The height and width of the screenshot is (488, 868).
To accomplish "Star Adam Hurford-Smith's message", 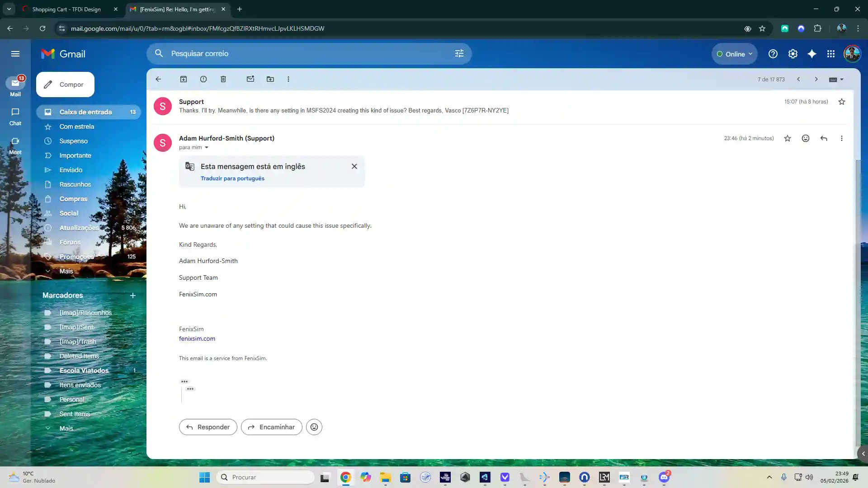I will 788,138.
